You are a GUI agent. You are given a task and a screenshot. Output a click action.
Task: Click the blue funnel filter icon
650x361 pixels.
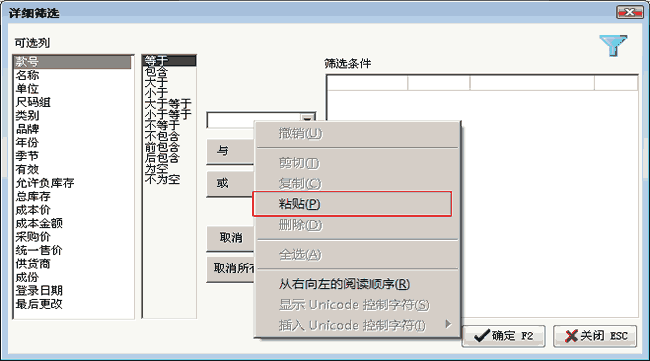point(613,45)
